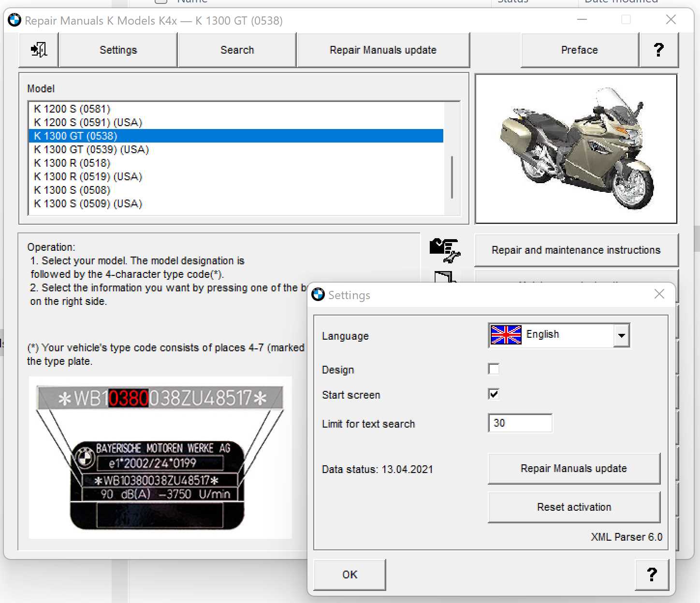Uncheck the Start screen checkbox
700x603 pixels.
[x=494, y=394]
